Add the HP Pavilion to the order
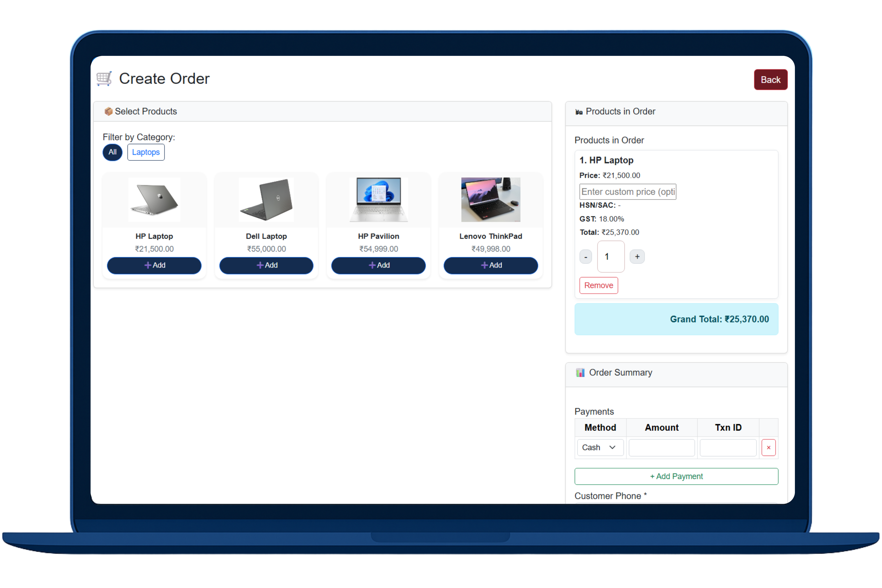 pos(378,265)
